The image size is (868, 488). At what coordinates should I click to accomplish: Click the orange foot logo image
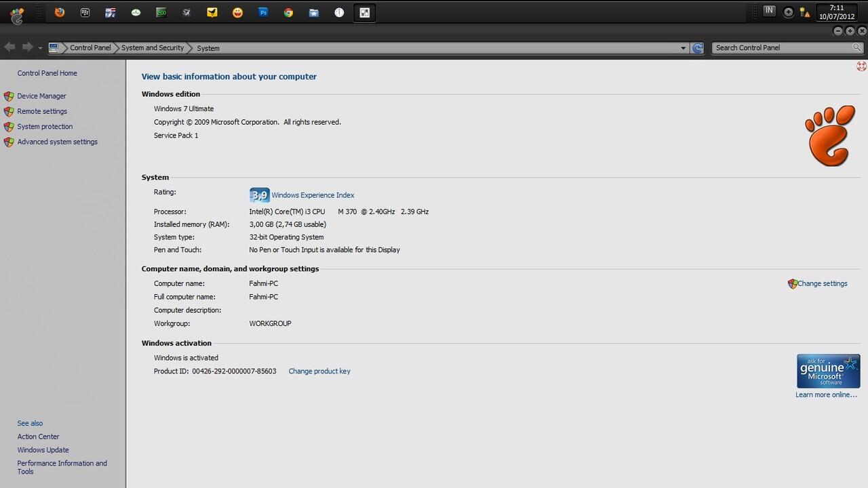(829, 136)
